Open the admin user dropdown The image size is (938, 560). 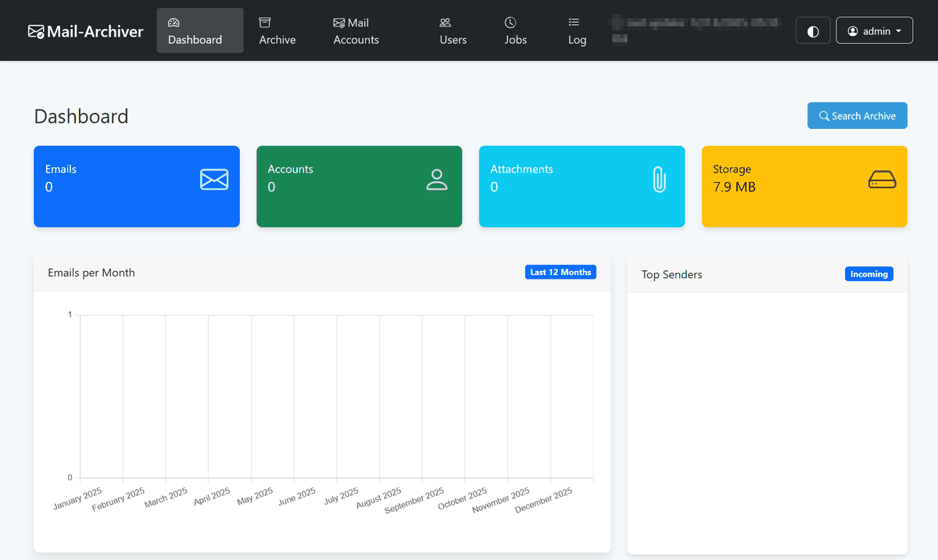click(874, 31)
